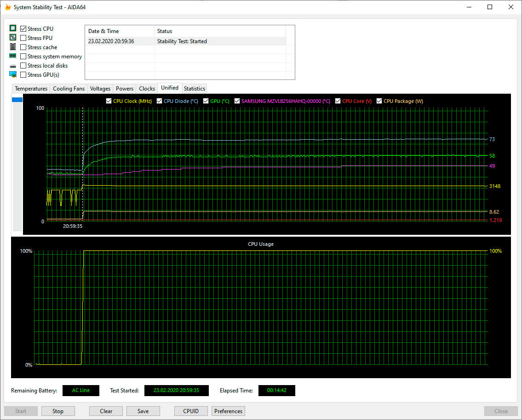Click the monitor icon beside Stress GPU(s)
The width and height of the screenshot is (522, 420).
point(13,74)
